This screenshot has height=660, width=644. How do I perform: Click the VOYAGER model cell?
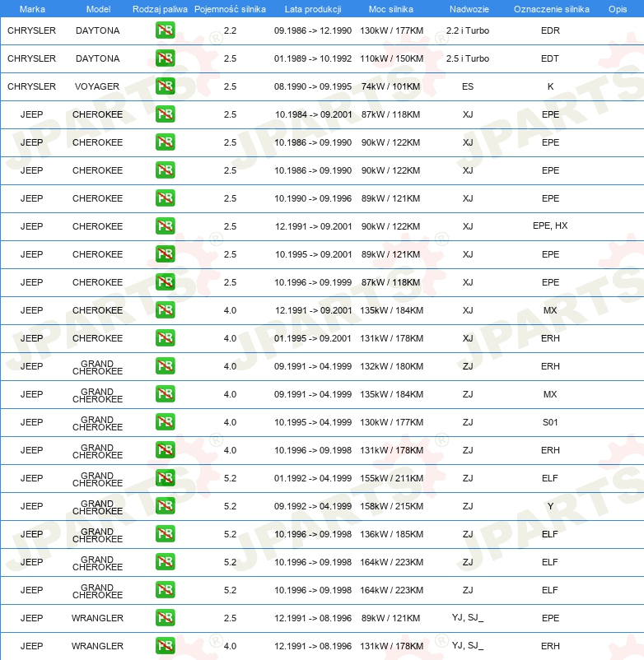pyautogui.click(x=97, y=86)
